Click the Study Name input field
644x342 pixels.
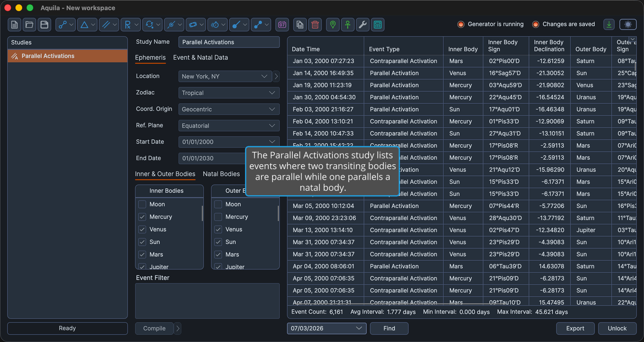tap(229, 42)
